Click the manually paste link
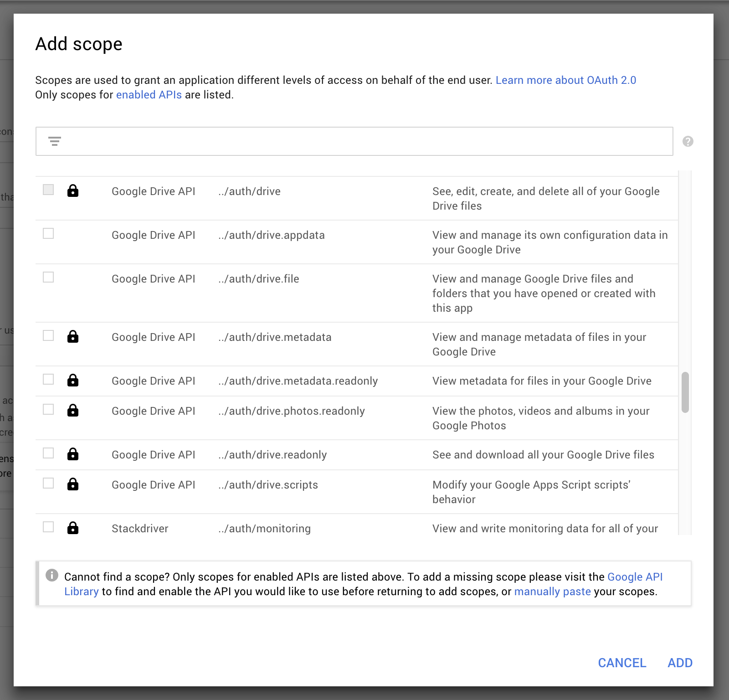 pos(552,592)
